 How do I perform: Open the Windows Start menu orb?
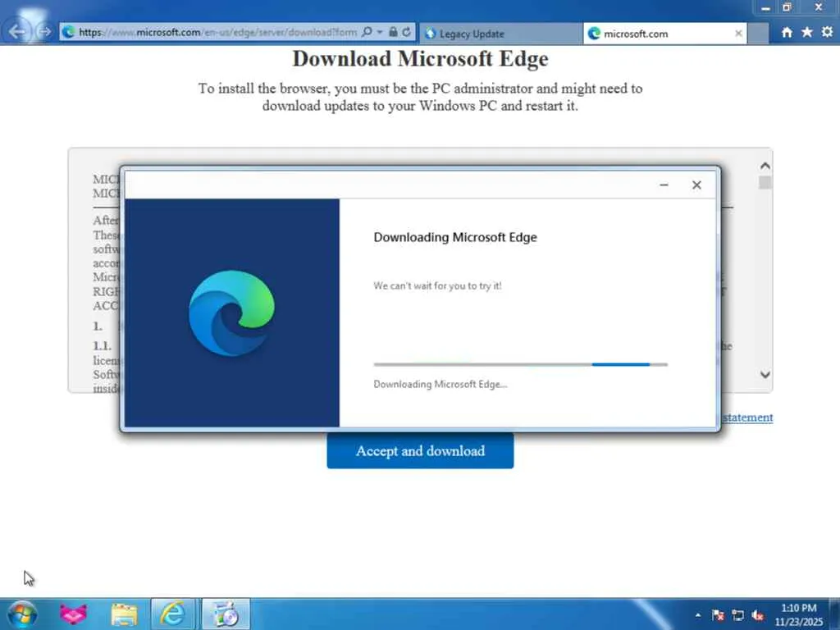[x=22, y=614]
